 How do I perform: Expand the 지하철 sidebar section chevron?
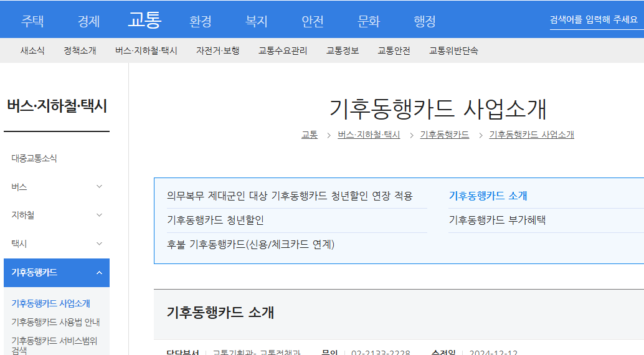click(x=99, y=215)
